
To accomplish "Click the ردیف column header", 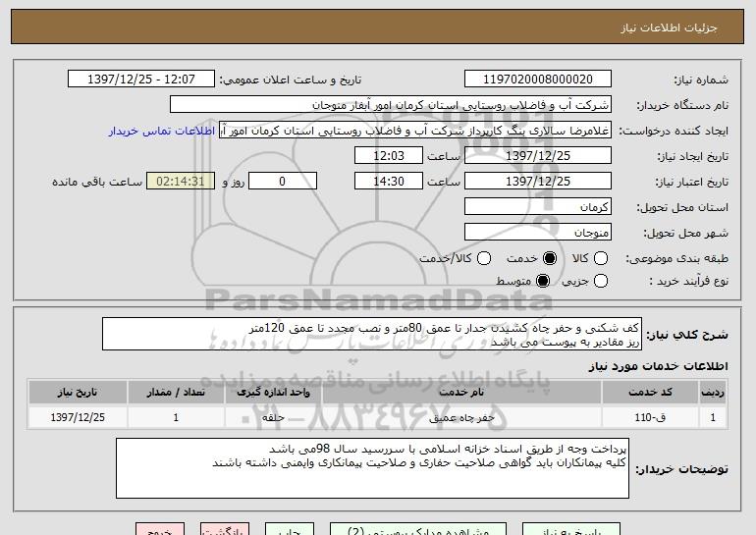I will [713, 393].
